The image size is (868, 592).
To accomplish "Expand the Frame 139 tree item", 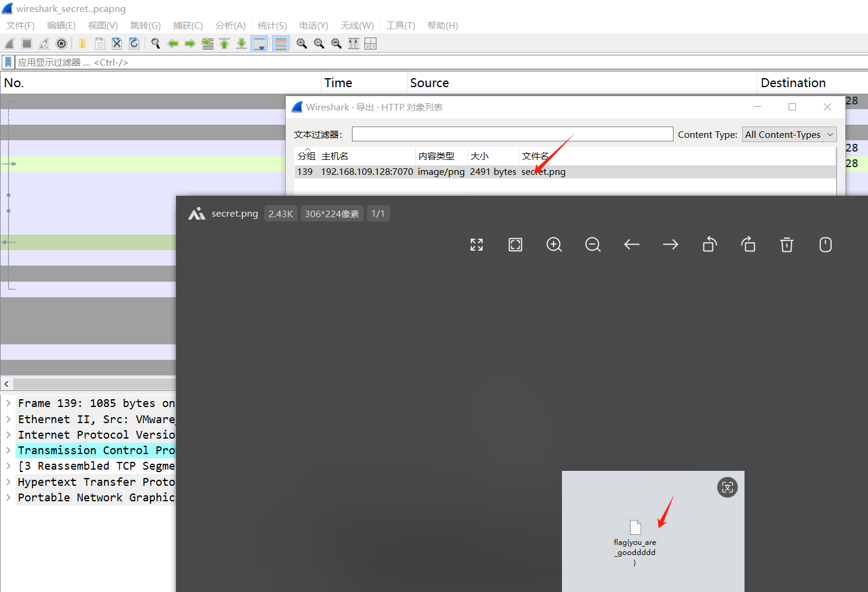I will (x=8, y=403).
